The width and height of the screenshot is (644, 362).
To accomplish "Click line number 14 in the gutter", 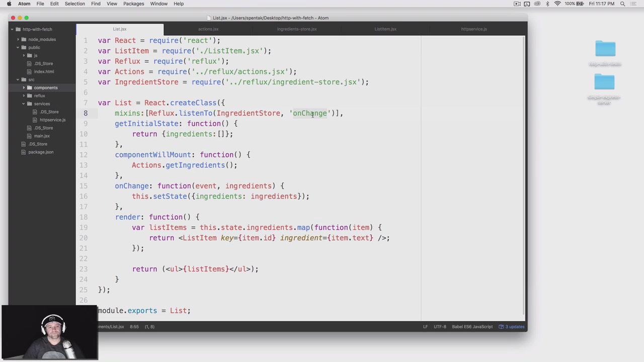I will [x=84, y=175].
